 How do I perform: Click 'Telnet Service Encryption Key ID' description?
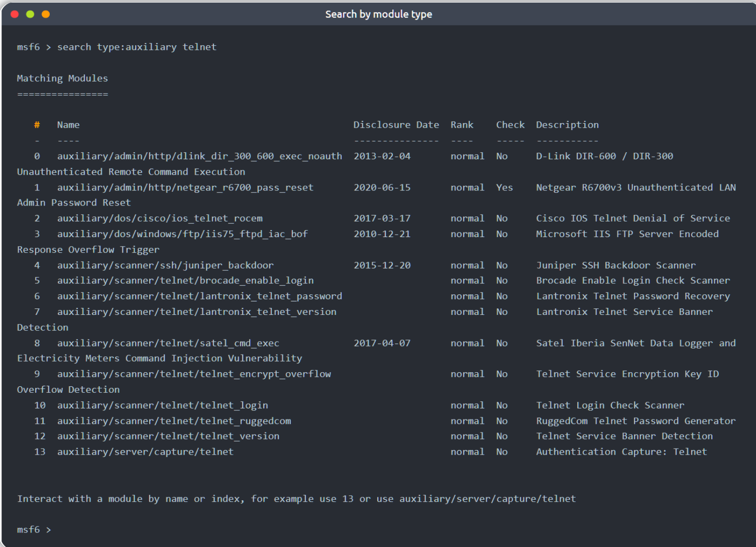click(x=627, y=374)
